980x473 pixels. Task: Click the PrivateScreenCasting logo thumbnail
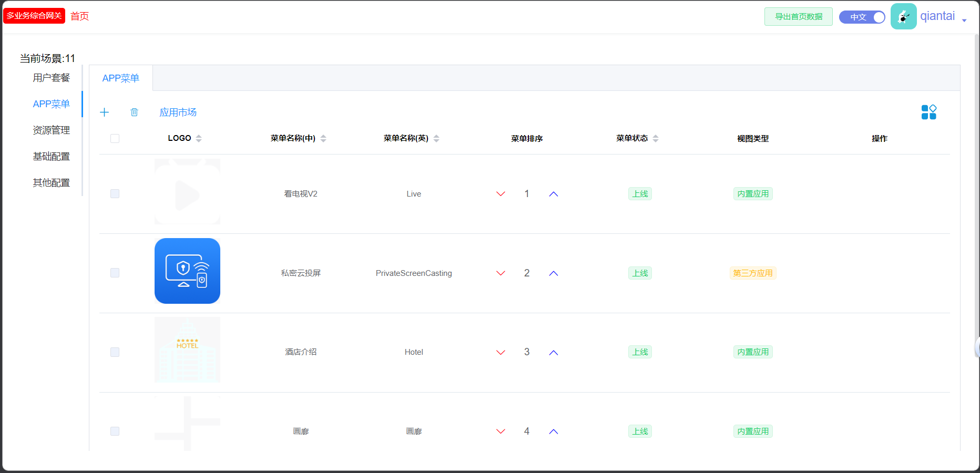tap(187, 271)
